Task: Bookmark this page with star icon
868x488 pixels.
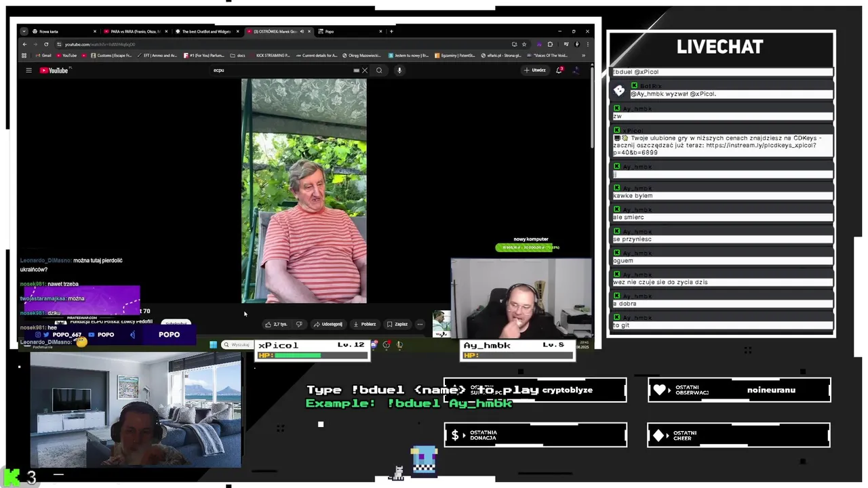Action: (524, 44)
